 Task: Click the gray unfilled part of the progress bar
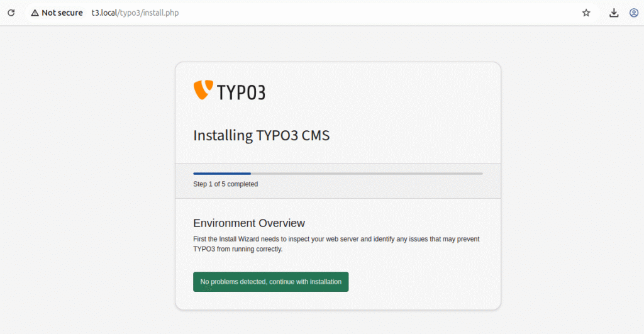(365, 173)
